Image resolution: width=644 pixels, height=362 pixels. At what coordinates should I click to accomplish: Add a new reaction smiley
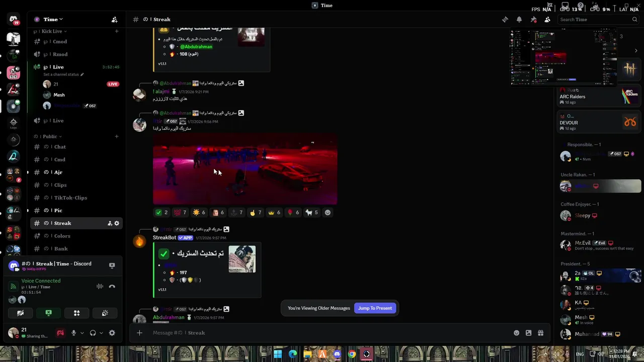point(328,213)
